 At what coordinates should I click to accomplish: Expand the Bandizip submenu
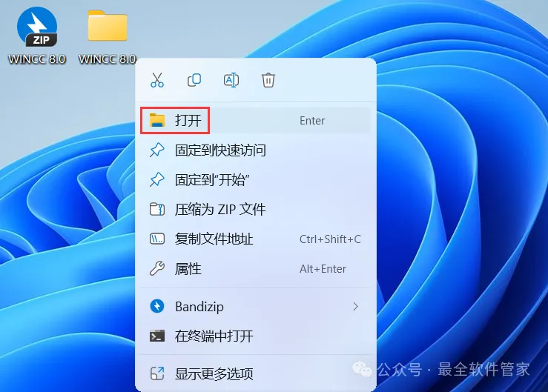click(255, 306)
